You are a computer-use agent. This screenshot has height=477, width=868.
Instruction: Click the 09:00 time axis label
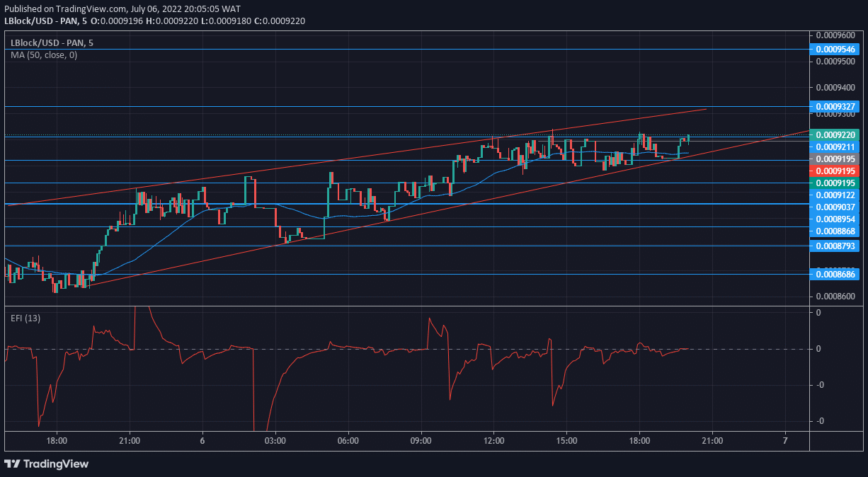point(421,440)
